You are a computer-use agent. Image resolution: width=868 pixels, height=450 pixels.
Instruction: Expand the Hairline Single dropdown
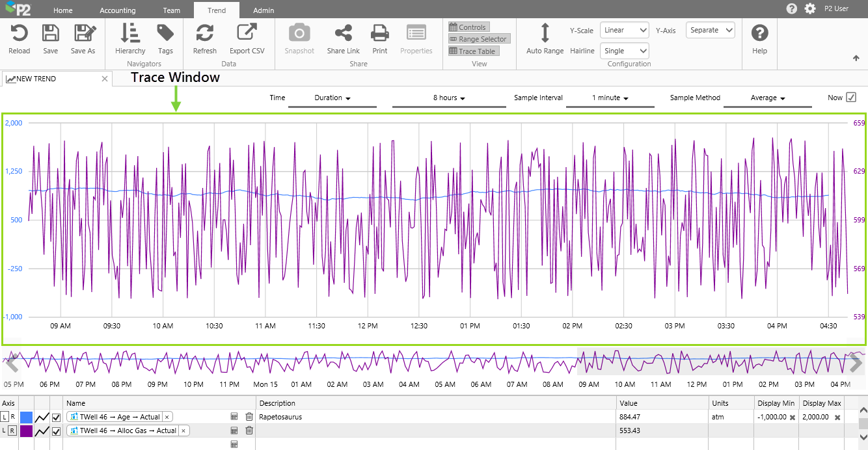(624, 51)
